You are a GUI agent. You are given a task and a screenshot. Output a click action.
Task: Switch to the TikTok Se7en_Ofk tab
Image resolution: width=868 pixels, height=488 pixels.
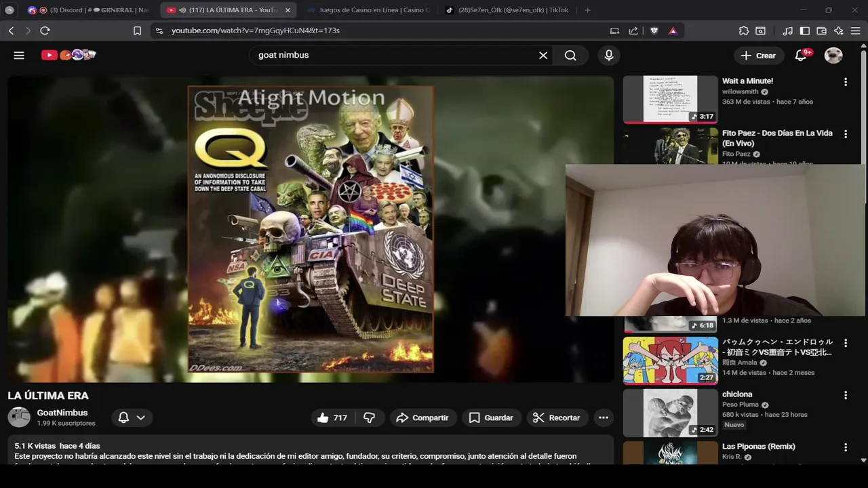(507, 10)
